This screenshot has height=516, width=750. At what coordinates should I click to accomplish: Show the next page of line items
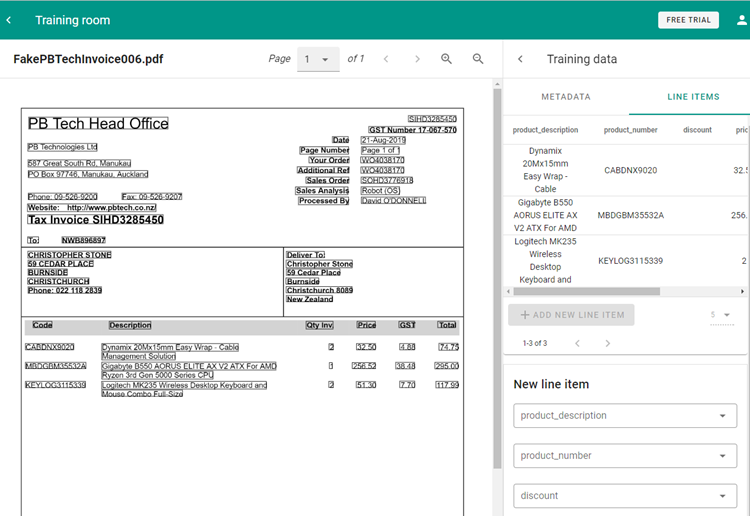coord(607,343)
